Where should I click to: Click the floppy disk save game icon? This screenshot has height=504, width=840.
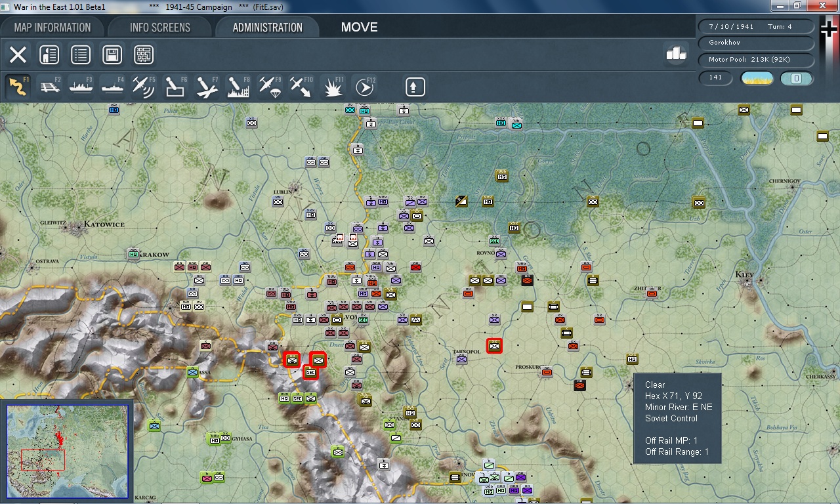[112, 54]
